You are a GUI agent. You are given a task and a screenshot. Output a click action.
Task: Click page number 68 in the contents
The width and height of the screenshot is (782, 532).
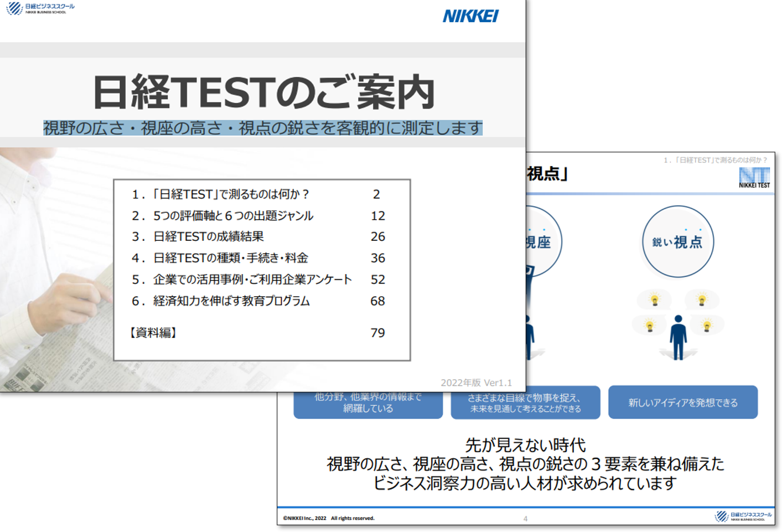378,301
